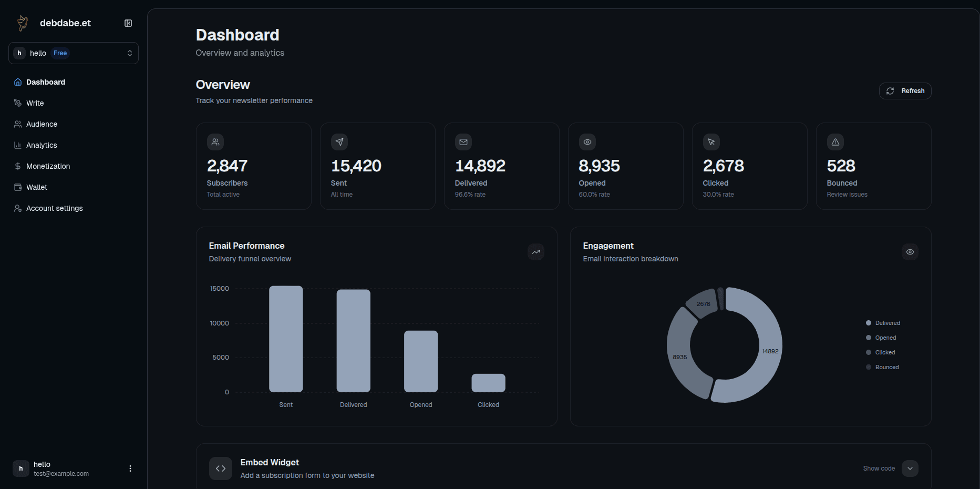Click the Refresh button

pos(905,90)
